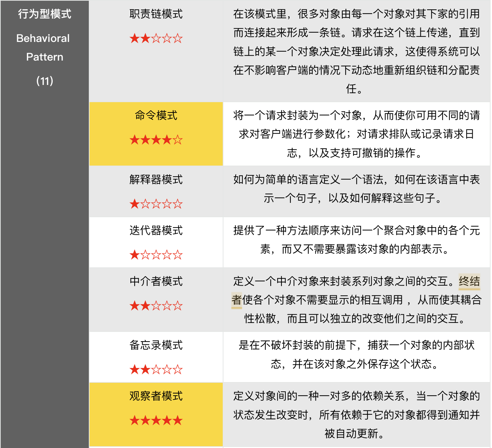Click the 解释器模式 pattern name
This screenshot has height=448, width=492.
point(156,179)
